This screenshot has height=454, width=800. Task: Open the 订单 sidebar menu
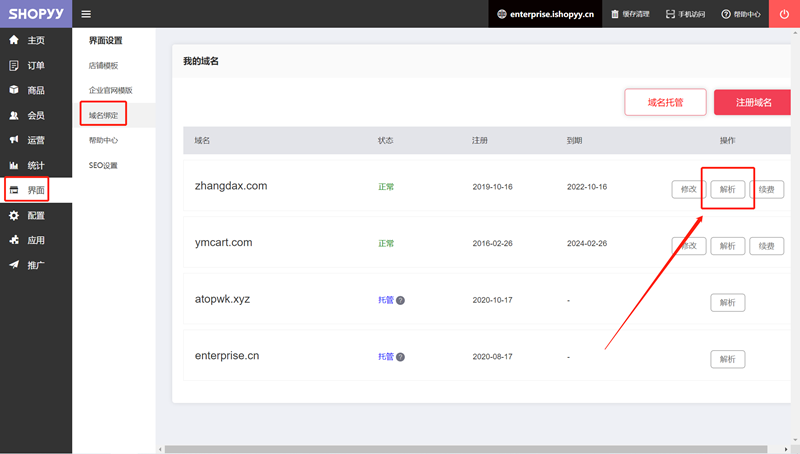(36, 65)
